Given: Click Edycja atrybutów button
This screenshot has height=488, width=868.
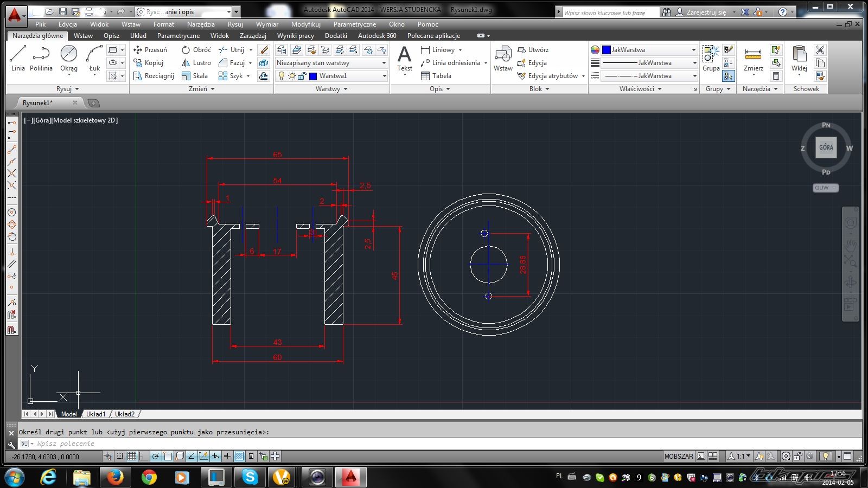Looking at the screenshot, I should pyautogui.click(x=547, y=76).
